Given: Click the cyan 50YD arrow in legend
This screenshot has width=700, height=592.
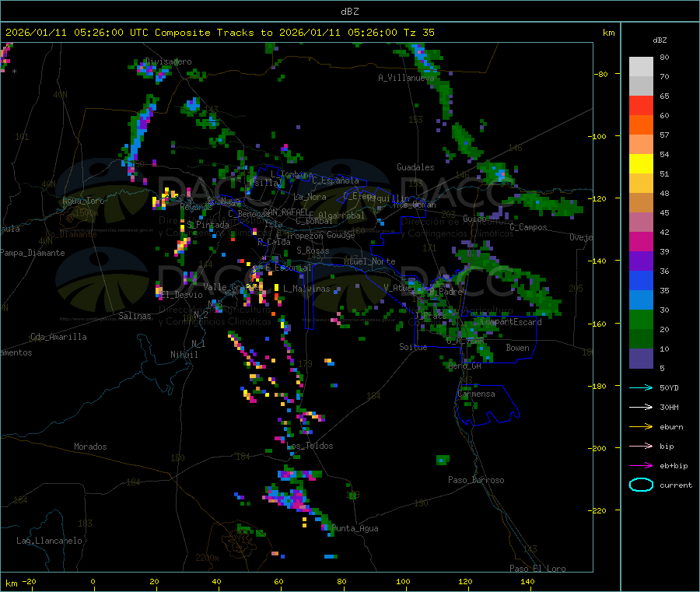Looking at the screenshot, I should [641, 387].
